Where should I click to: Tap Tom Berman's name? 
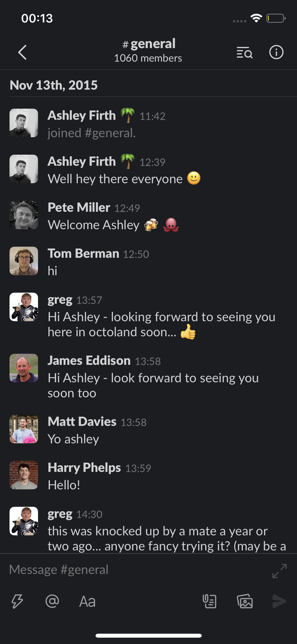tap(83, 254)
